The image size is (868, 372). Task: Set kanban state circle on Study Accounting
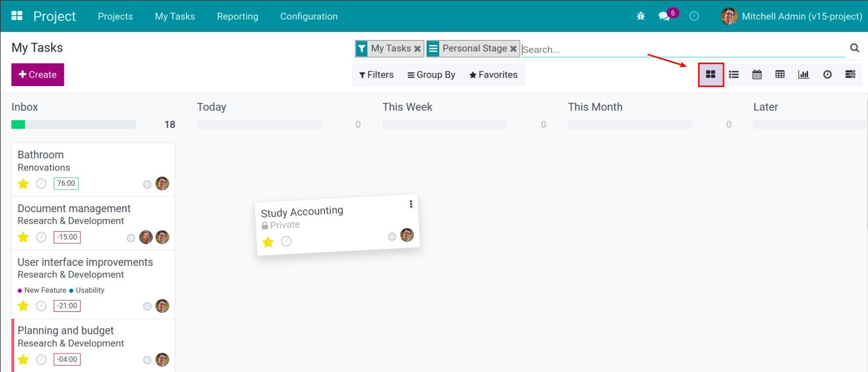pos(392,237)
